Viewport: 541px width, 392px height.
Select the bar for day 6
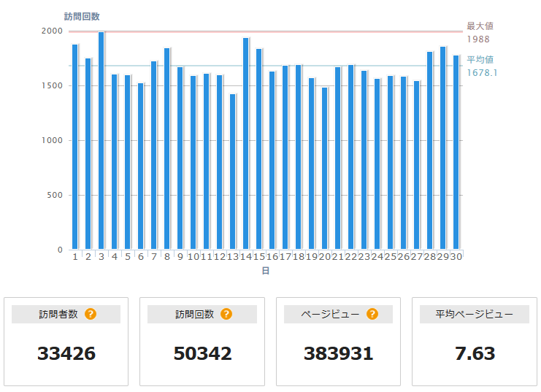click(140, 166)
